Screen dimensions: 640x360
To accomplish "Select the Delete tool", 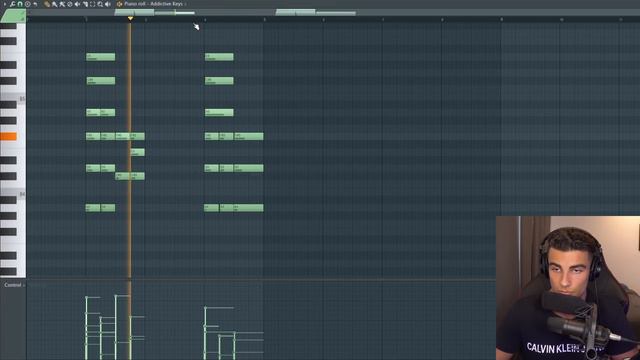I will coord(69,4).
